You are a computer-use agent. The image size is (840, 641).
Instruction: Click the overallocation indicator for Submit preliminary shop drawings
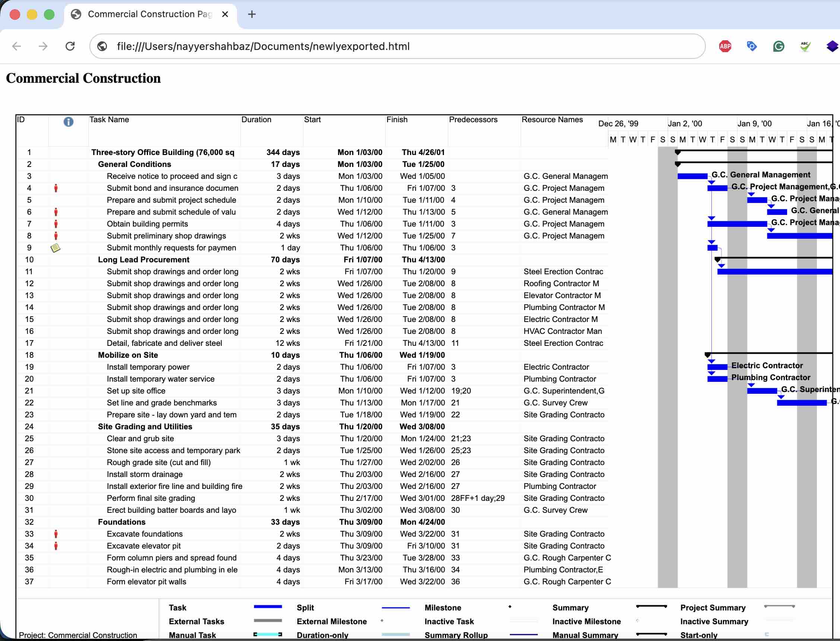(x=56, y=236)
